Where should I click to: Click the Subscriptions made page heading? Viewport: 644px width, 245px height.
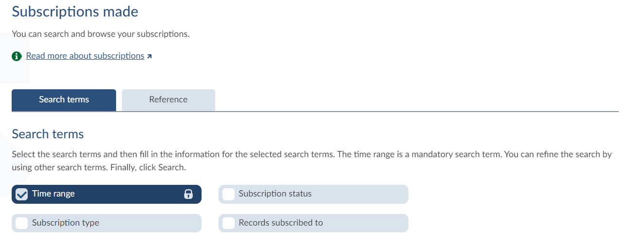(x=75, y=12)
